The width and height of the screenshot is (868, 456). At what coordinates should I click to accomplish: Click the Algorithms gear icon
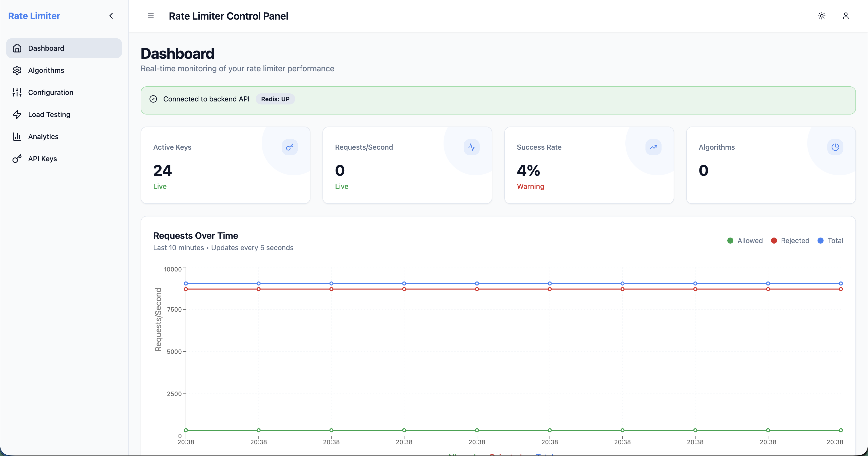coord(17,70)
